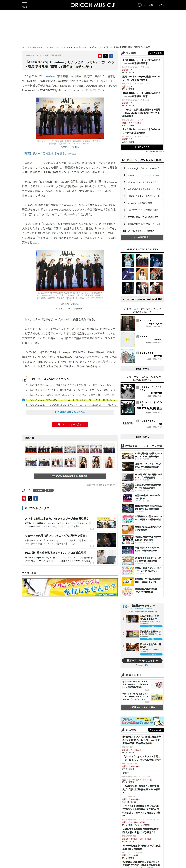The image size is (186, 868).
Task: Expand 4位以下を見る under single ranking
Action: pos(142,369)
